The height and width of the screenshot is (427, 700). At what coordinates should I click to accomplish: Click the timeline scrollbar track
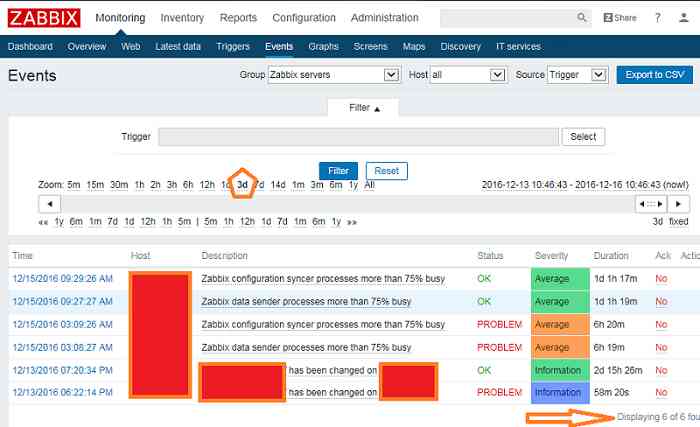pyautogui.click(x=348, y=204)
